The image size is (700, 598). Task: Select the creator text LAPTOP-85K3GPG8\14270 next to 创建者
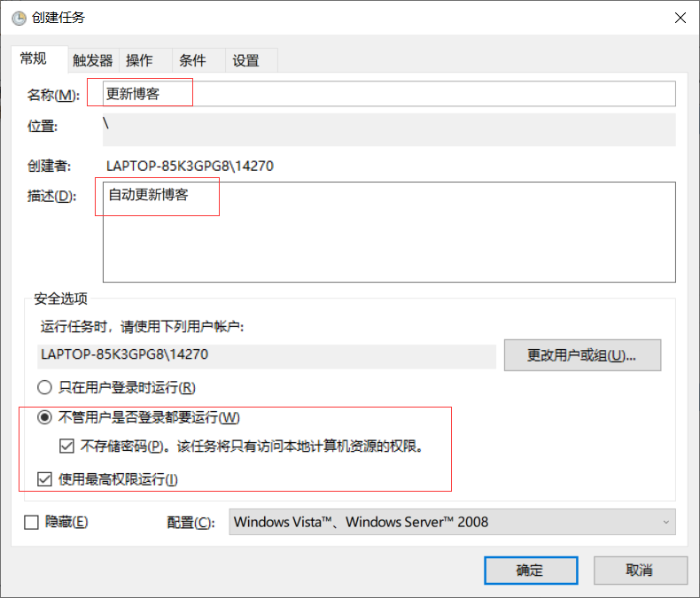click(x=190, y=166)
